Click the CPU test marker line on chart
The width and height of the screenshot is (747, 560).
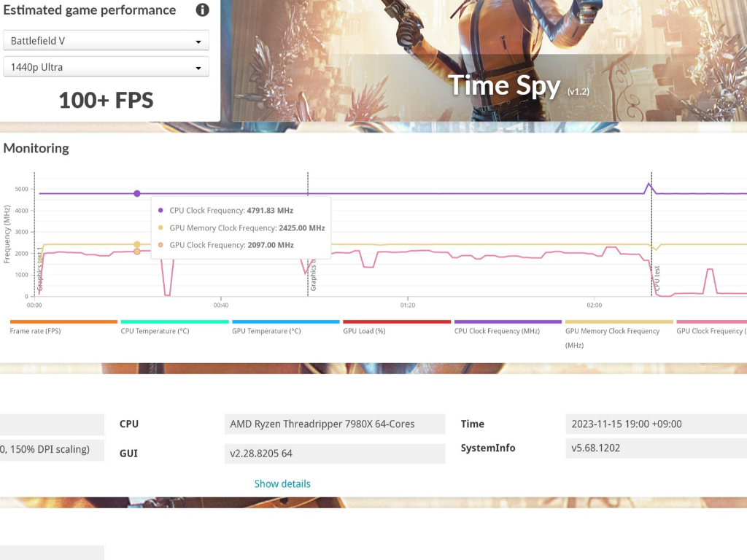click(651, 234)
